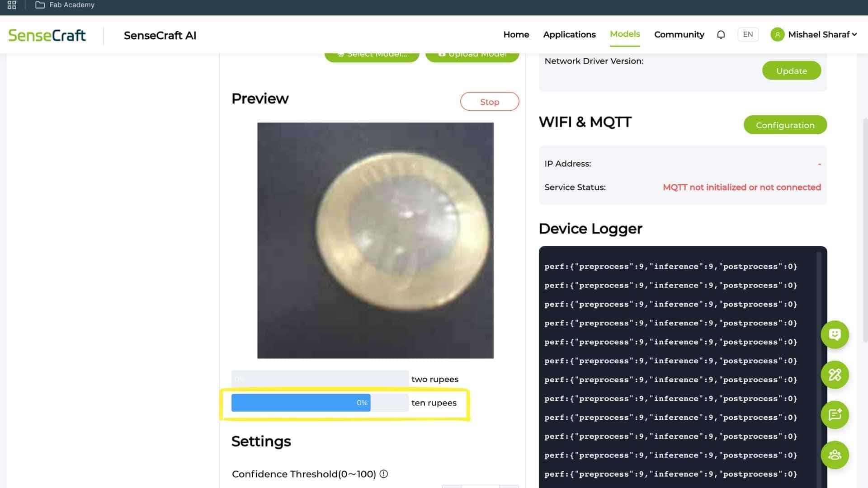This screenshot has width=868, height=488.
Task: Open the Fab Academy bookmark folder
Action: 65,5
